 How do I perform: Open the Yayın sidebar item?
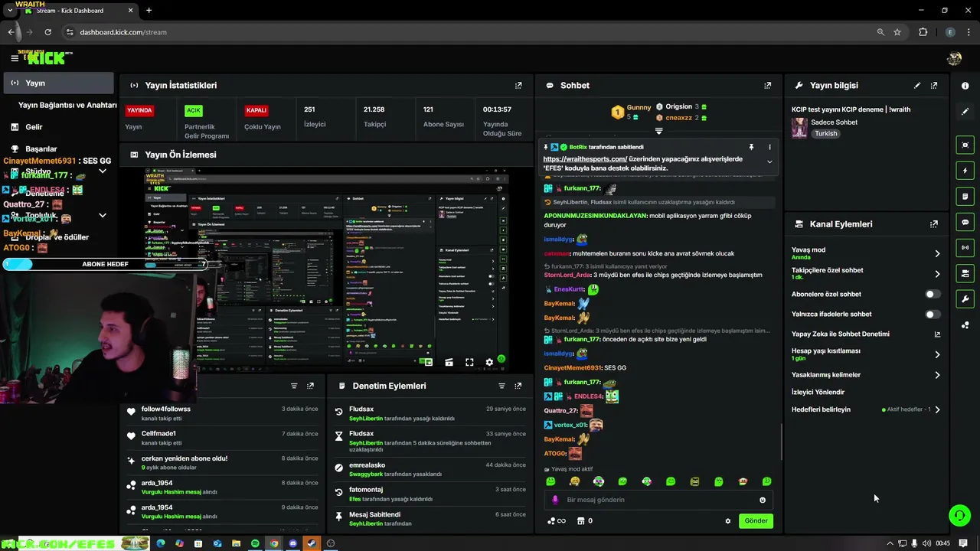tap(58, 83)
